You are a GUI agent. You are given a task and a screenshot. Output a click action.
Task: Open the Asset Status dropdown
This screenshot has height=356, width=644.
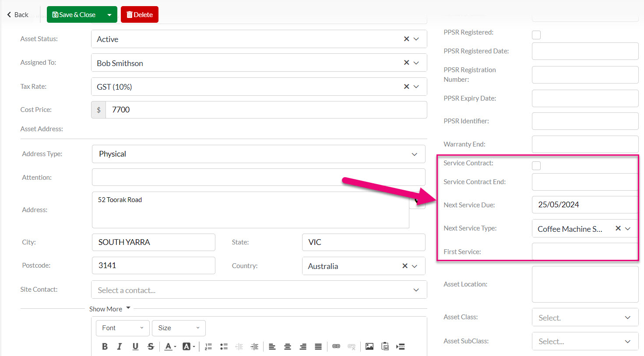[416, 39]
